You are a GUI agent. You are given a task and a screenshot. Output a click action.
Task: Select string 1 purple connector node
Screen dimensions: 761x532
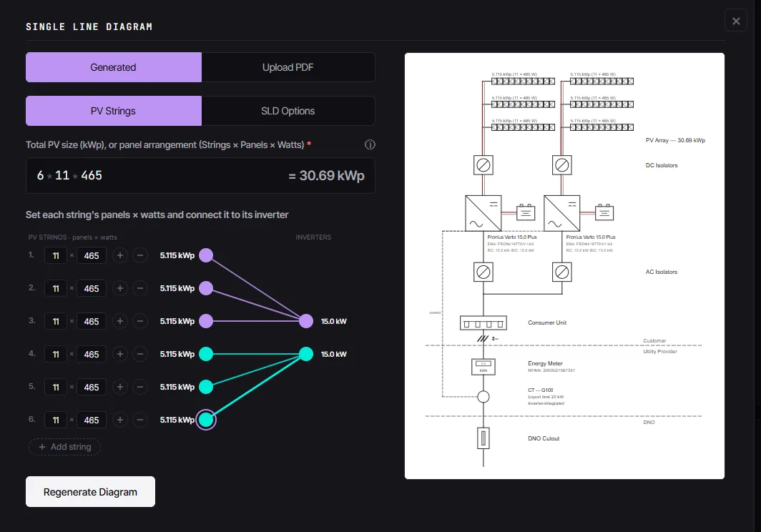pos(206,255)
